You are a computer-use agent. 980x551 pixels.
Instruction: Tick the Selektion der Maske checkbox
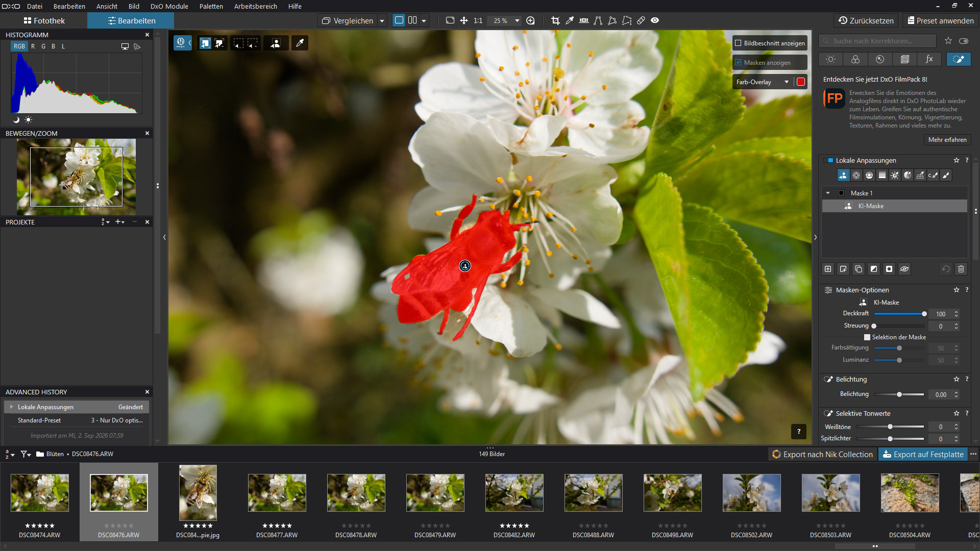(x=867, y=337)
